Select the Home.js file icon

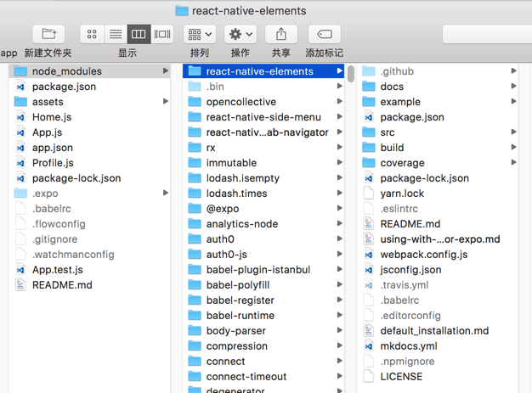(x=20, y=117)
